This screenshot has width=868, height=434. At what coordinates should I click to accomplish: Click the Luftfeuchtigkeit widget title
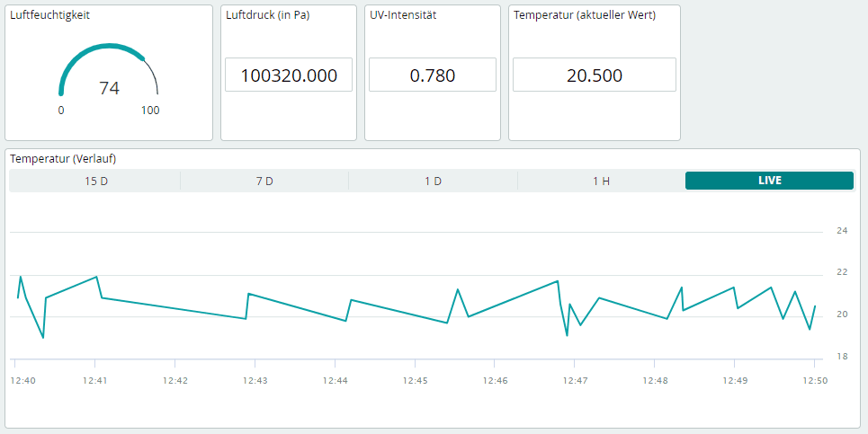[x=49, y=16]
